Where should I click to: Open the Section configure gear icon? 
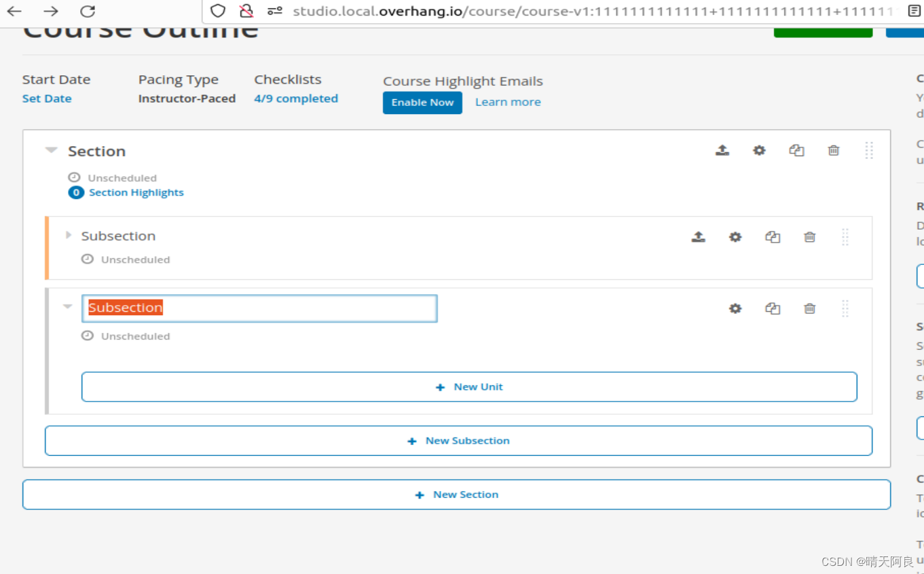759,150
